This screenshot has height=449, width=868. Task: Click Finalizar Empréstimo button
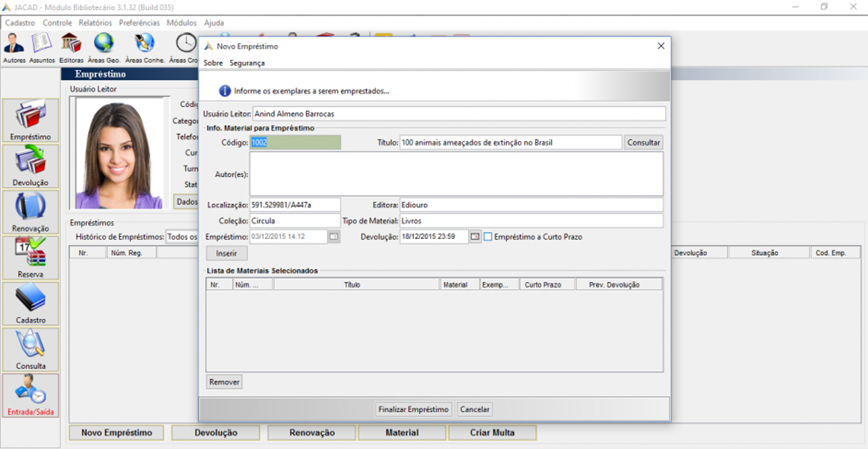(413, 409)
